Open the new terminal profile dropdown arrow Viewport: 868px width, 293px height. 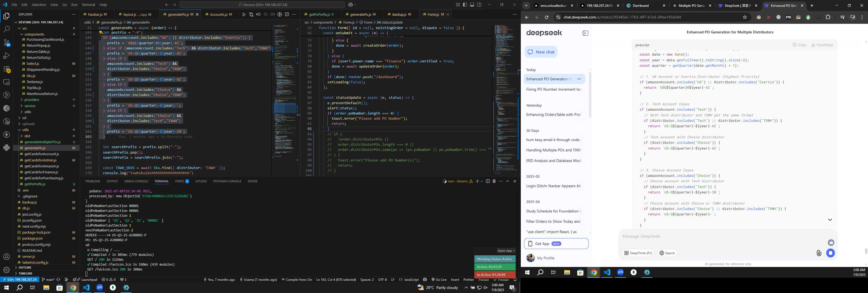[482, 181]
